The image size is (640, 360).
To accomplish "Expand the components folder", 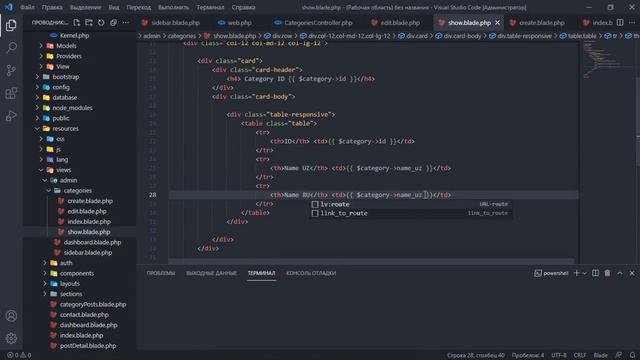I will [x=76, y=273].
